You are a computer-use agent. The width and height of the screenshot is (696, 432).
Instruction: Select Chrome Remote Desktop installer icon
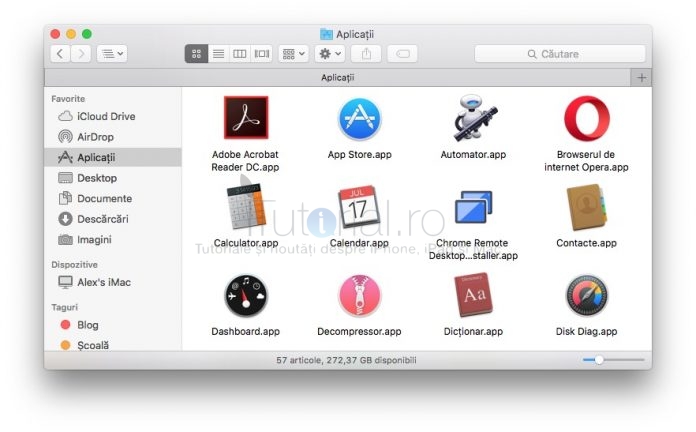tap(473, 208)
